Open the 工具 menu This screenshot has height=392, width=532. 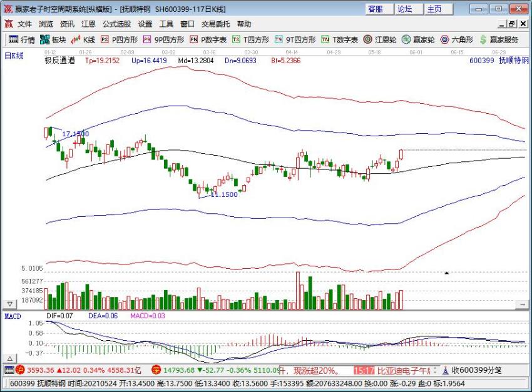[166, 24]
